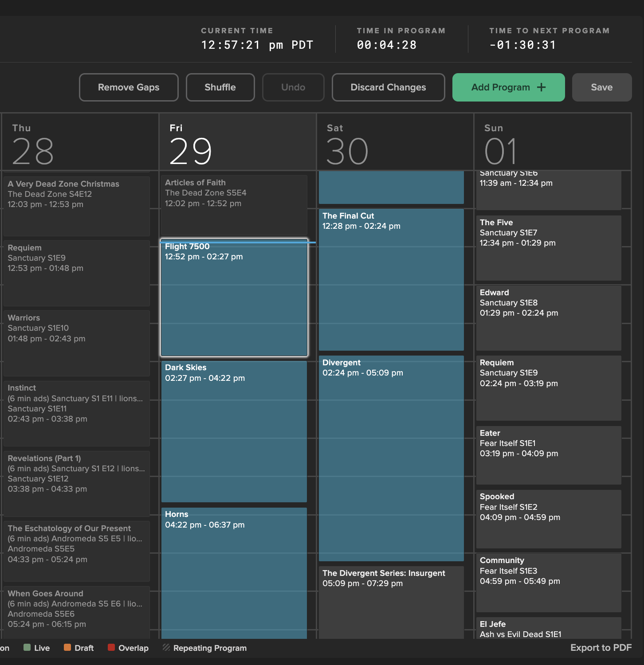Click Undo to revert last change
The width and height of the screenshot is (644, 665).
point(293,87)
